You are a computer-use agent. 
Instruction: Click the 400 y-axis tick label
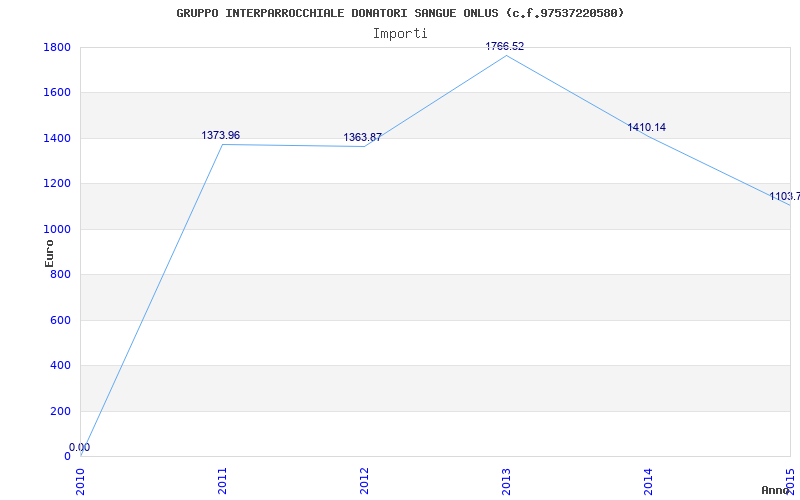click(61, 366)
